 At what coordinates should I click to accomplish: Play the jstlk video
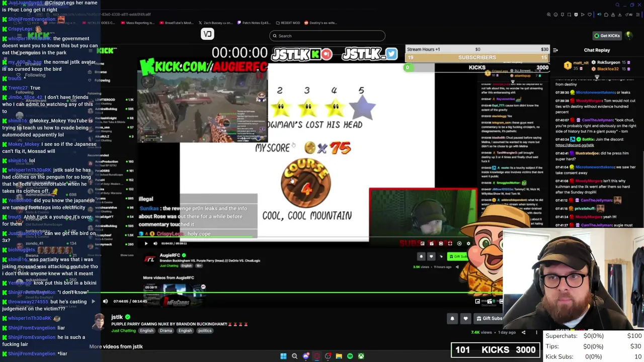pyautogui.click(x=93, y=302)
